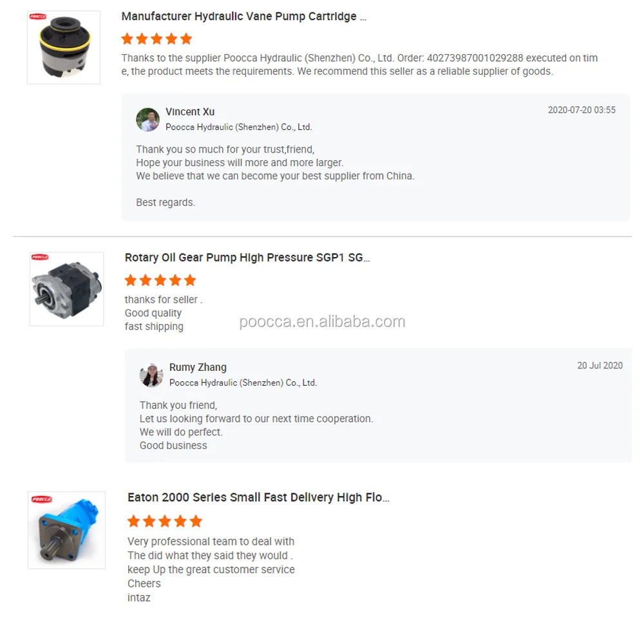Click Rumy Zhang's profile avatar
Viewport: 644px width, 644px height.
[x=151, y=375]
